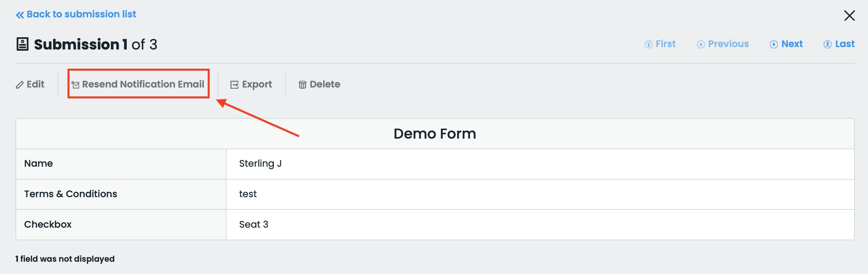Viewport: 868px width, 274px height.
Task: Go back to submission list link
Action: [x=81, y=14]
